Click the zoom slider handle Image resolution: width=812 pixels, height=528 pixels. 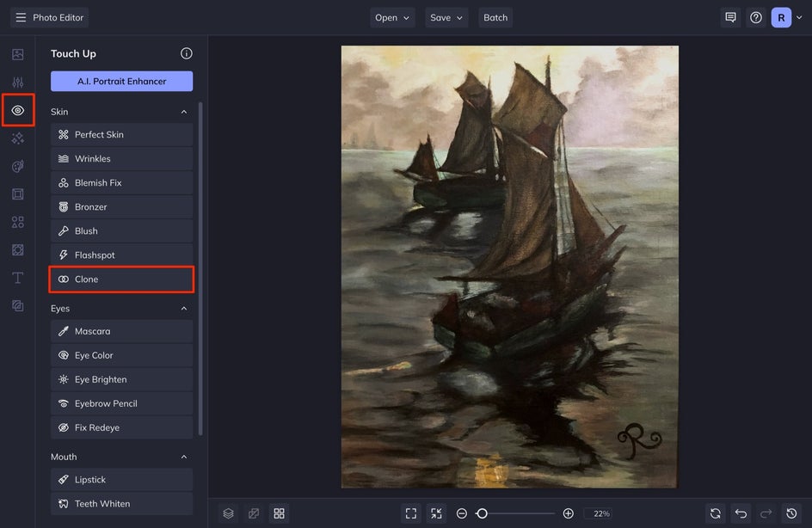482,513
